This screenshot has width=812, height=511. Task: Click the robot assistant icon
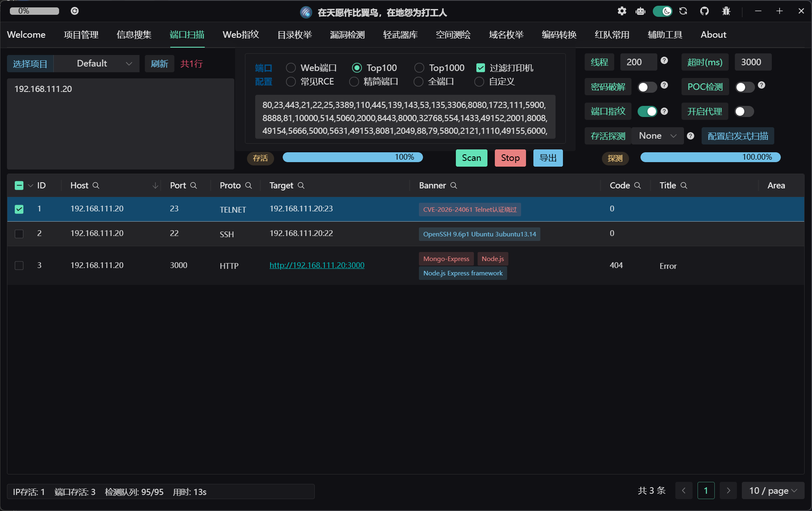[640, 11]
